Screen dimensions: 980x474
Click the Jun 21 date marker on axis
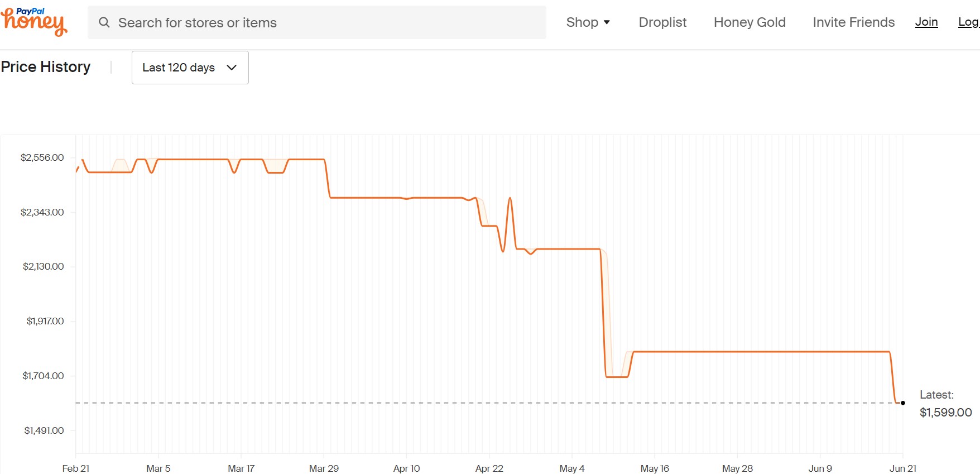(x=903, y=468)
